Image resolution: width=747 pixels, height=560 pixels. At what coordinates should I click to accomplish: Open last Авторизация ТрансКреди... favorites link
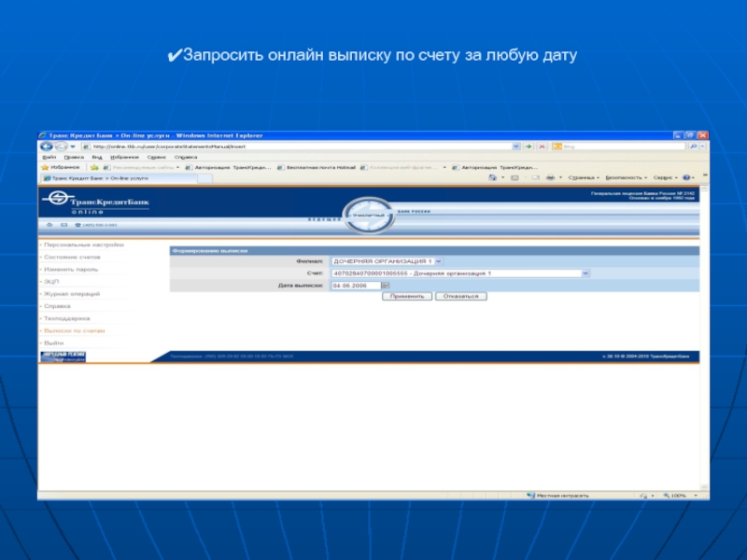pyautogui.click(x=495, y=168)
